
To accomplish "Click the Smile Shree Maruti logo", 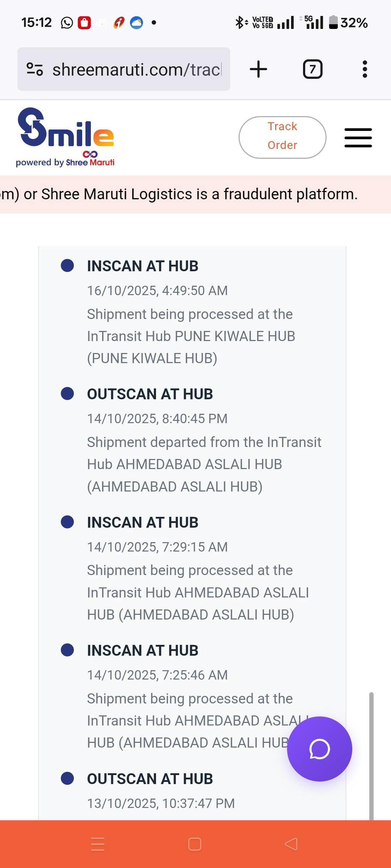I will (x=66, y=137).
